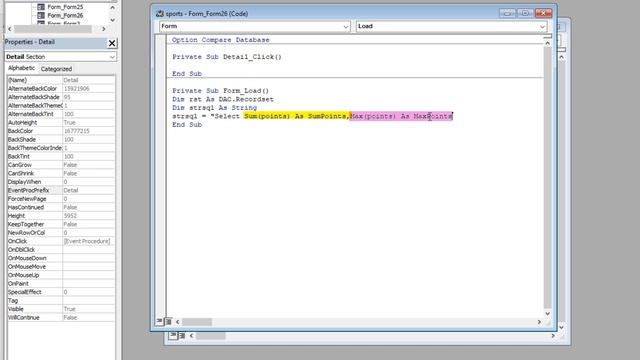The width and height of the screenshot is (640, 360).
Task: Click the 'Dim strsql As String' line
Action: click(214, 108)
